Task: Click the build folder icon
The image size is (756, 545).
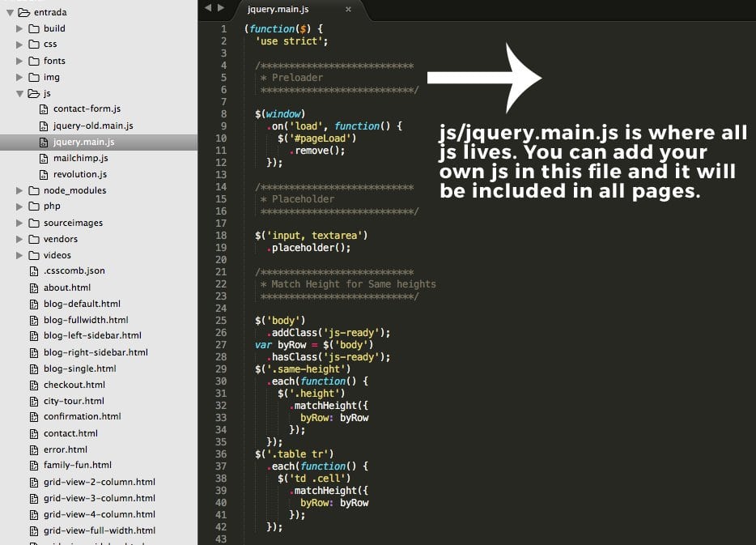Action: click(x=34, y=28)
